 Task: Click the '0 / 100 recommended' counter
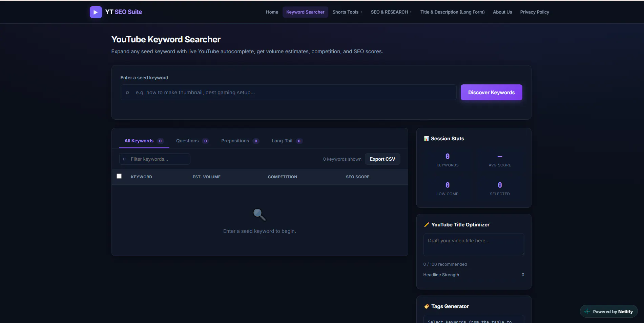pos(445,264)
